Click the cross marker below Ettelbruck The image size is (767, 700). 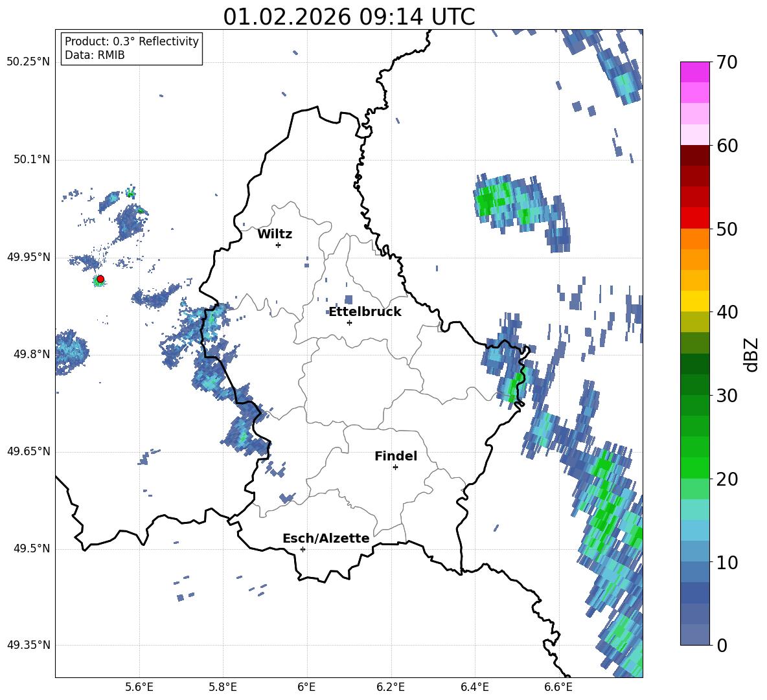pos(349,322)
